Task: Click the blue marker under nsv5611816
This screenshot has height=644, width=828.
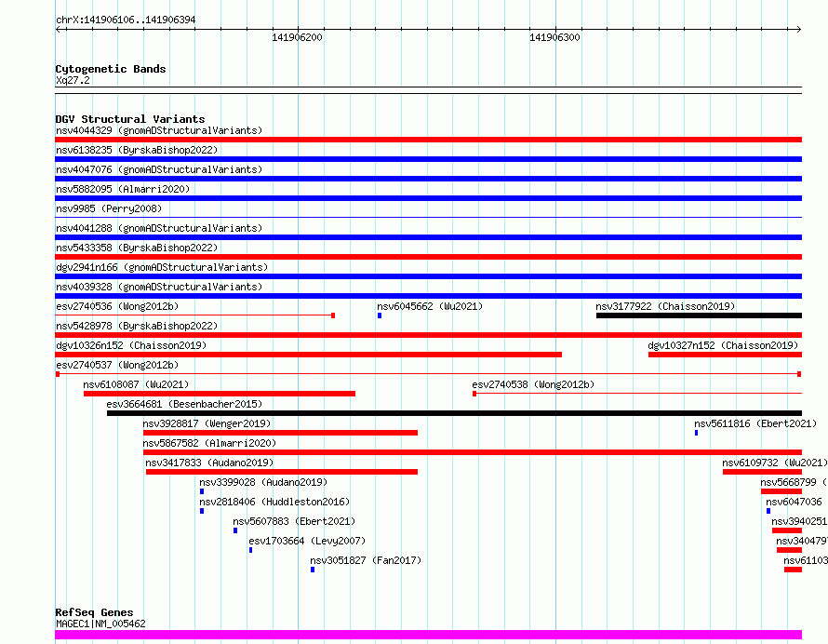Action: (x=697, y=433)
